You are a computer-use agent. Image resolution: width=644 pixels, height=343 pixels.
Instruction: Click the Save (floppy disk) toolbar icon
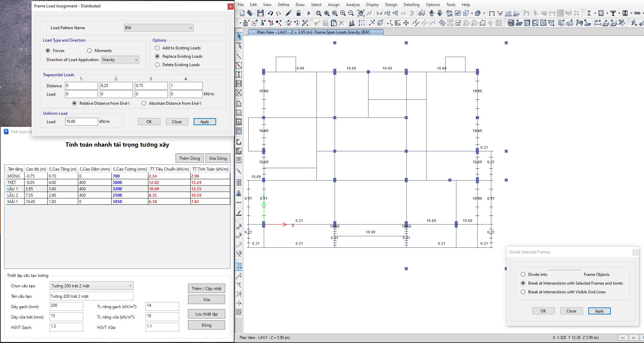click(x=260, y=13)
